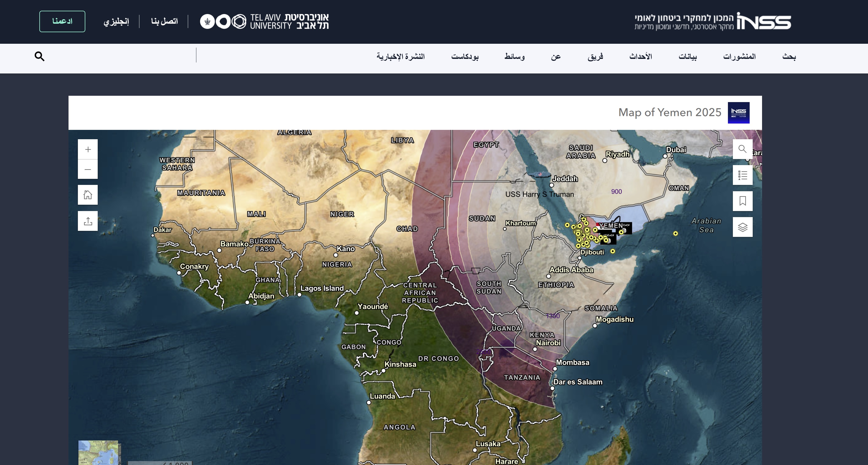Open the بحث menu item
This screenshot has width=868, height=465.
coord(789,57)
